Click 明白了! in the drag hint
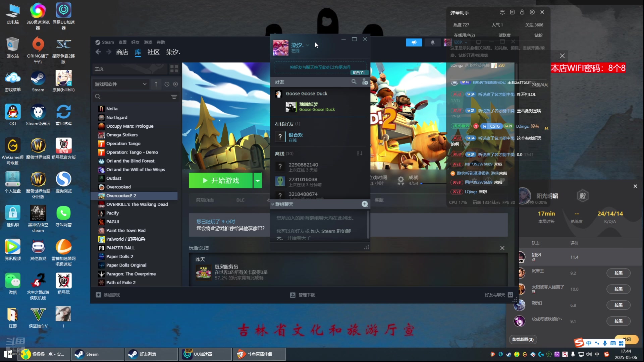 point(359,73)
